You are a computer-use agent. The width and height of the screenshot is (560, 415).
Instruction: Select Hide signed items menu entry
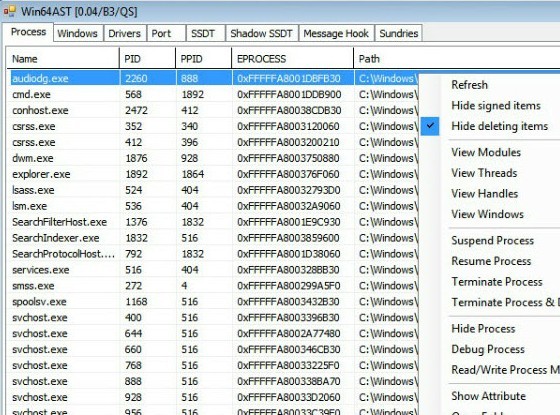(496, 106)
